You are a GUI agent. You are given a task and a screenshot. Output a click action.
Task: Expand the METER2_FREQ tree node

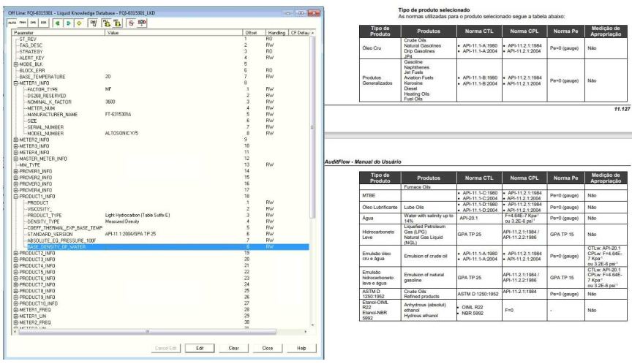pyautogui.click(x=16, y=322)
